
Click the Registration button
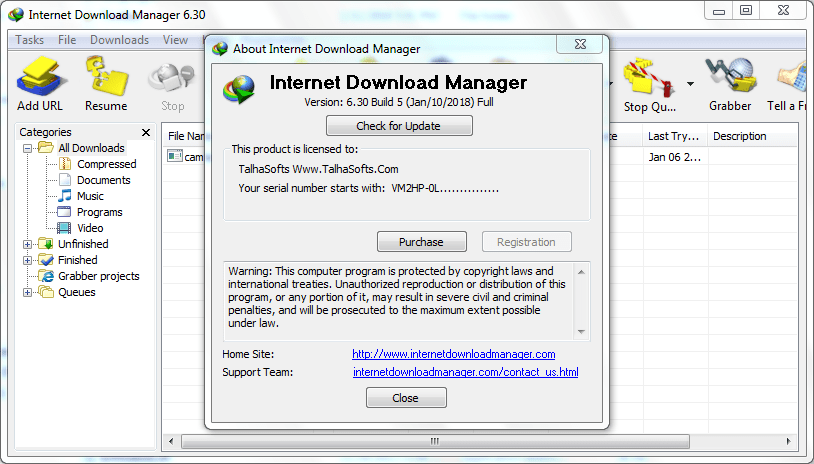526,242
